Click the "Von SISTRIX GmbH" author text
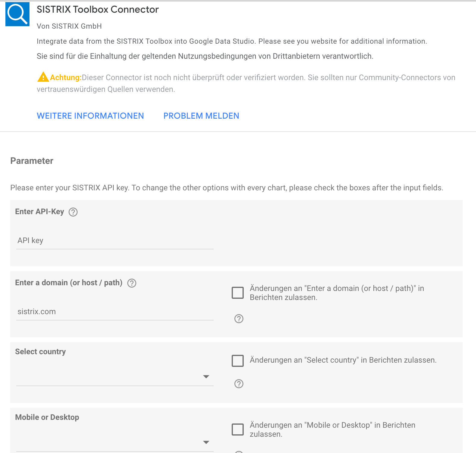The image size is (476, 453). coord(69,26)
